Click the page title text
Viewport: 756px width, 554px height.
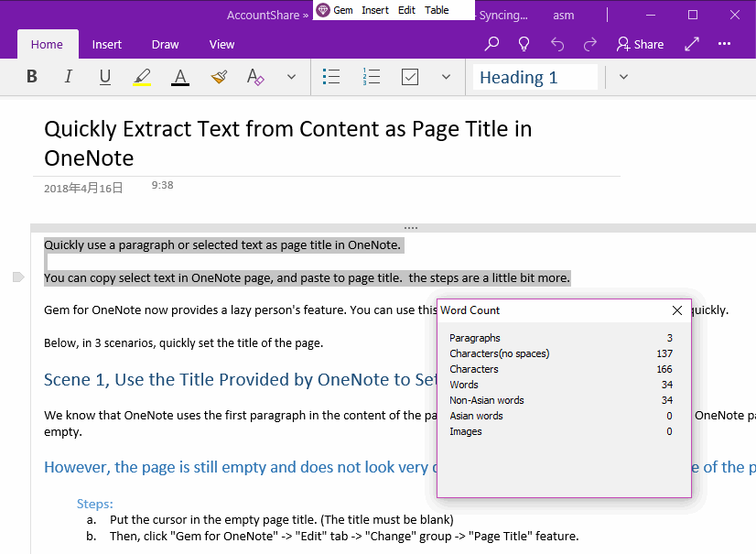point(287,144)
